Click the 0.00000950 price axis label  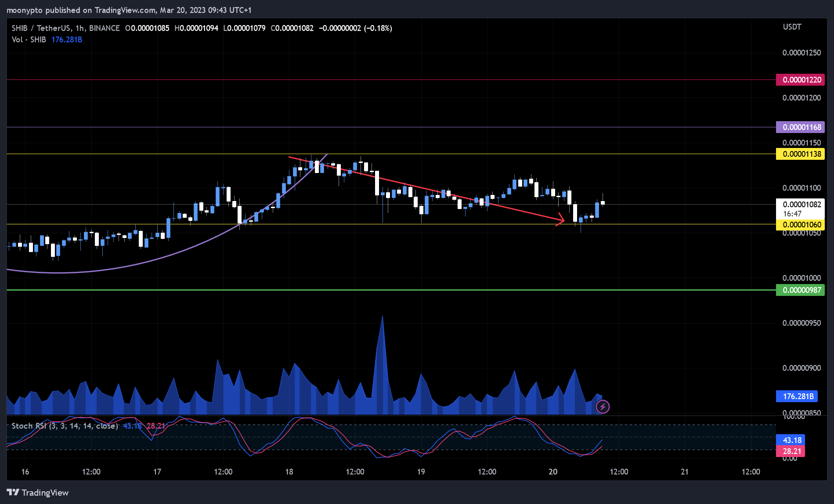pyautogui.click(x=802, y=323)
